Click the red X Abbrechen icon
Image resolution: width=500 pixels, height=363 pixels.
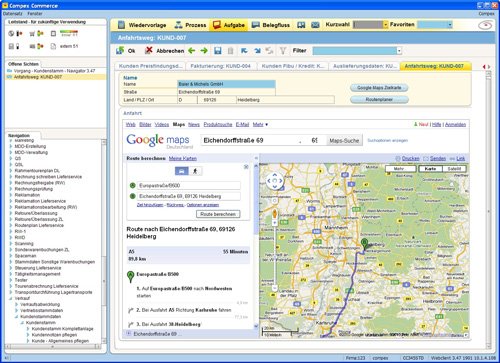149,50
